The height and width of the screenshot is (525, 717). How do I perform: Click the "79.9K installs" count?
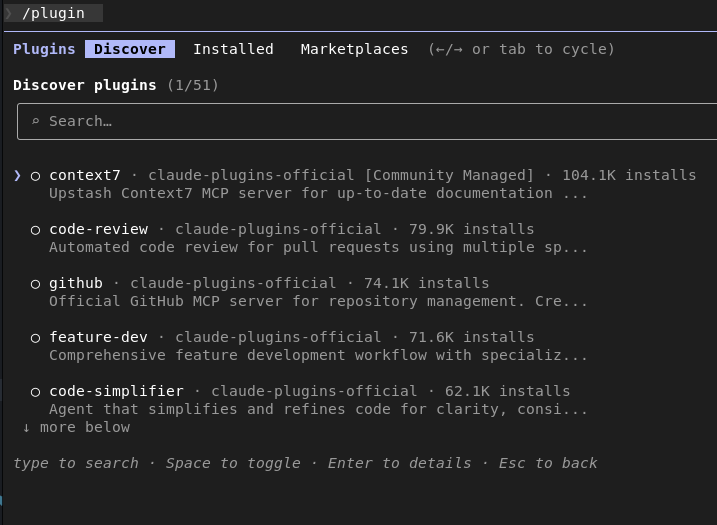(471, 229)
